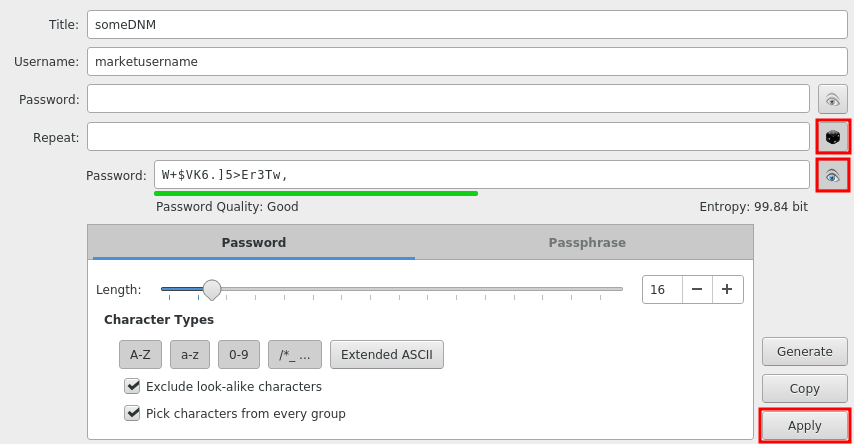Focus the Username text field
The height and width of the screenshot is (444, 854).
coord(448,61)
